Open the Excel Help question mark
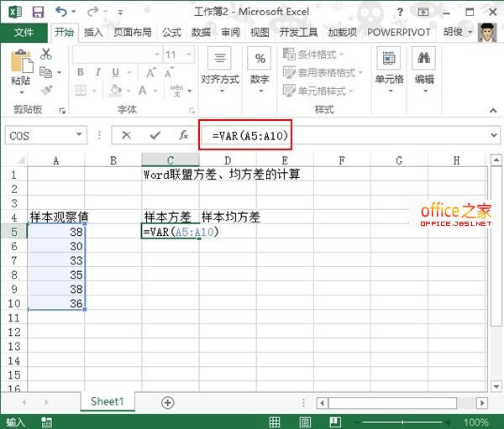504x429 pixels. tap(400, 13)
